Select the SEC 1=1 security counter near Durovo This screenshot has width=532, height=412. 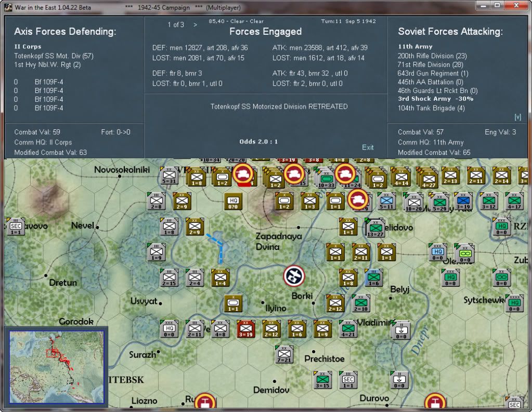point(348,380)
